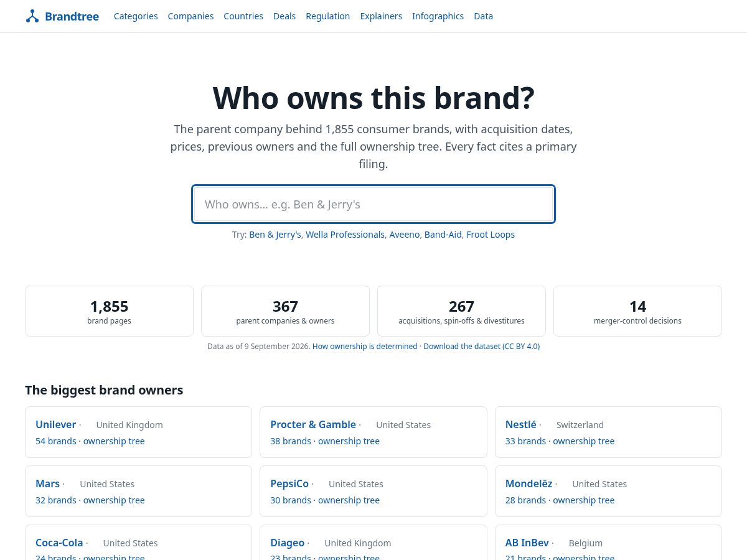Screen dimensions: 747x560
Task: Open the Mars company link
Action: pos(47,483)
